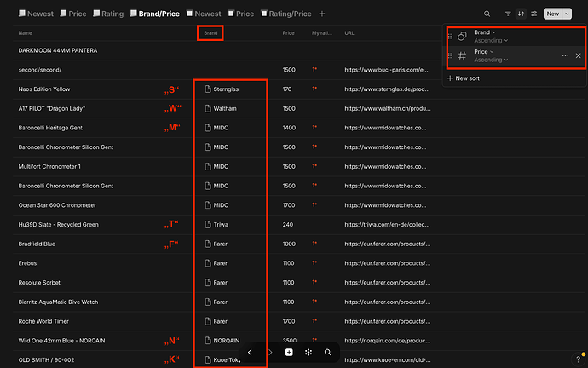Open second Price view tab
Viewport: 588px width, 368px height.
[x=241, y=14]
